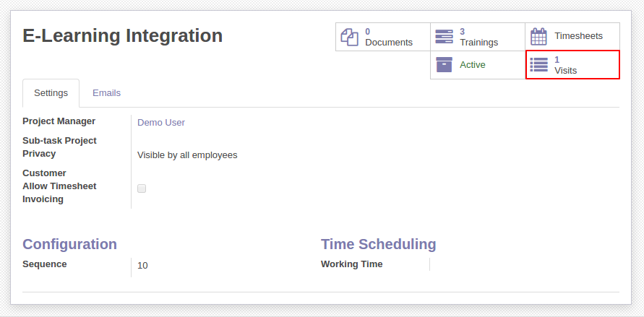Click the Trainings stacked-bars icon
Viewport: 644px width, 317px height.
tap(444, 37)
